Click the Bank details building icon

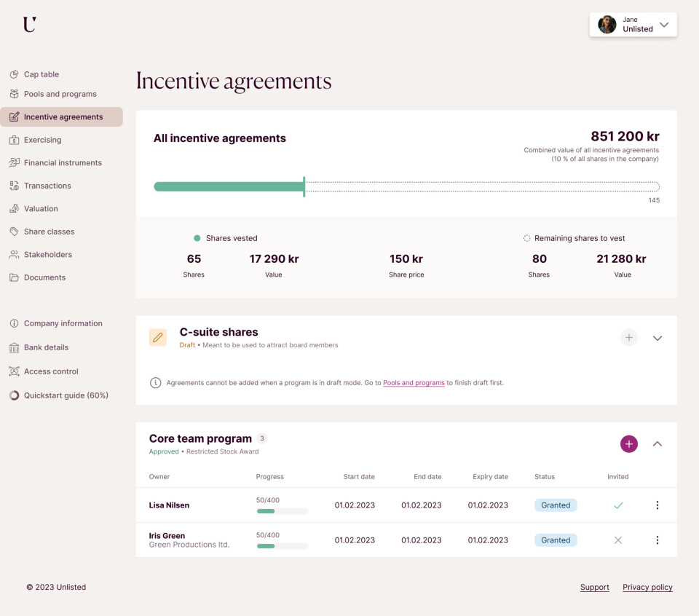pyautogui.click(x=14, y=347)
